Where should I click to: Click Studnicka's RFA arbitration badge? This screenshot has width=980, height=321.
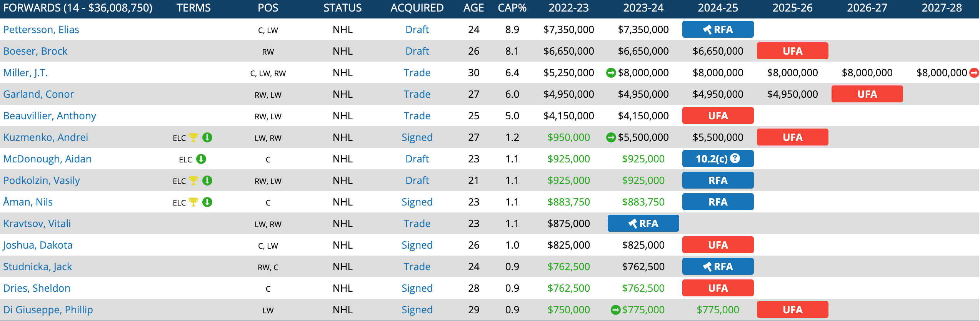click(x=718, y=266)
